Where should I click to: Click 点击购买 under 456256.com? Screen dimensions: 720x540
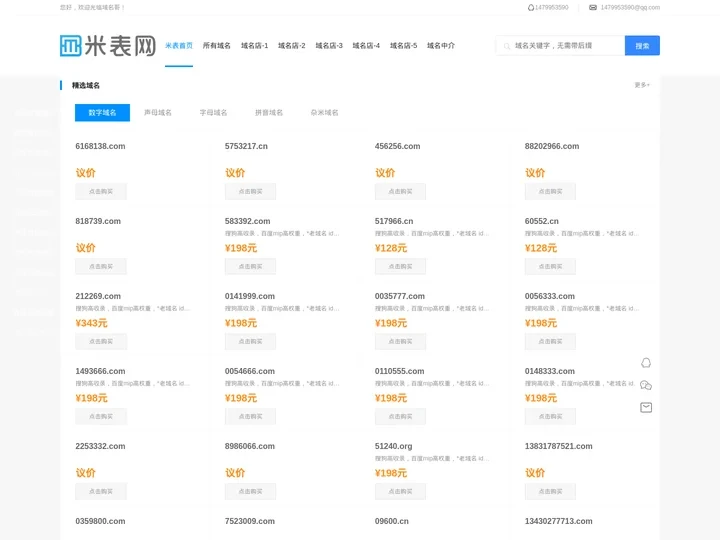400,191
